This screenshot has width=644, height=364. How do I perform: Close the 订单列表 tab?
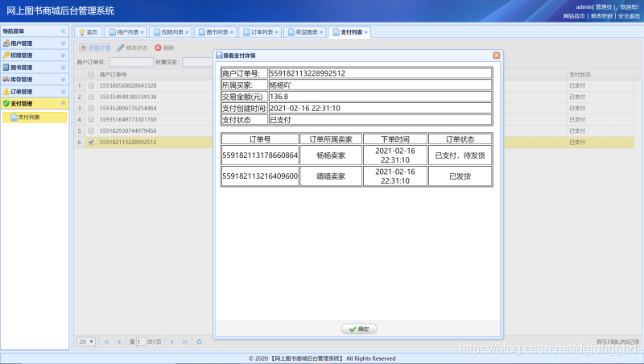pyautogui.click(x=276, y=32)
